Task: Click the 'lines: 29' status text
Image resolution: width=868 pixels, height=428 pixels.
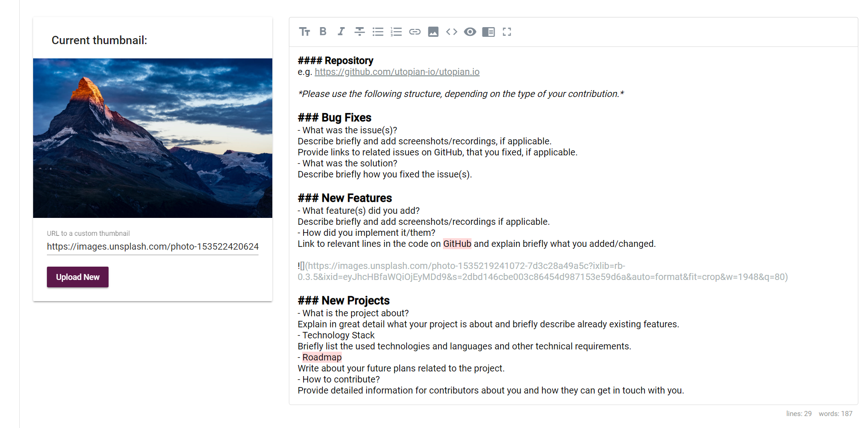Action: (799, 414)
